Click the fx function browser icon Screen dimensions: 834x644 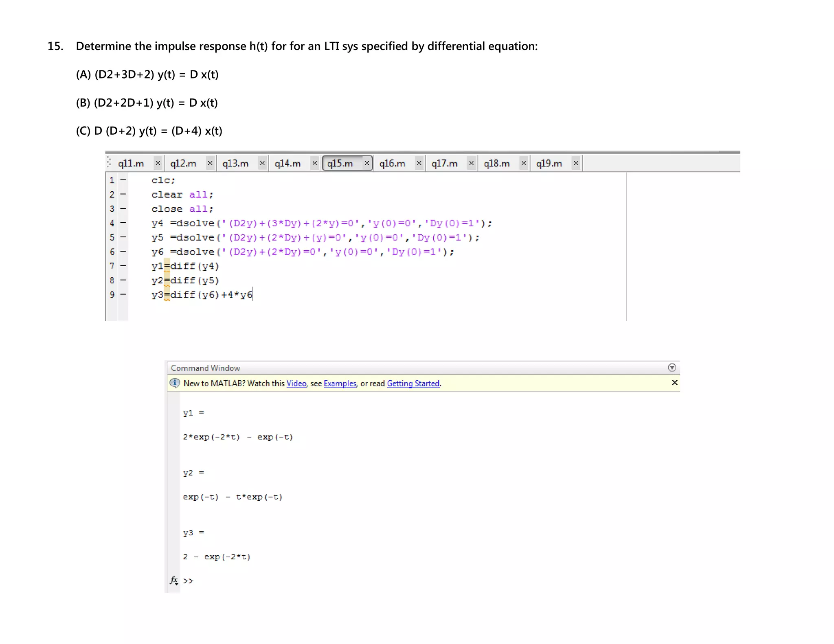(x=174, y=580)
